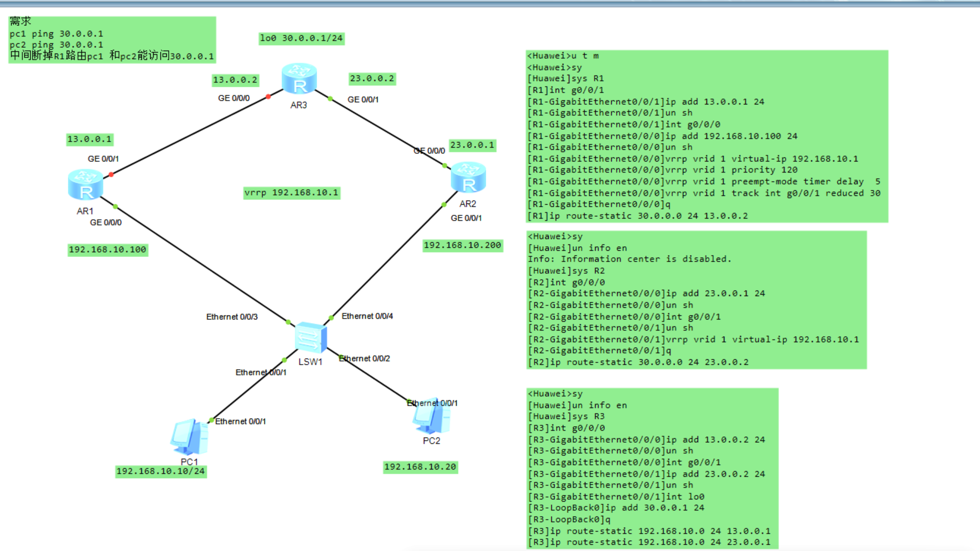980x551 pixels.
Task: Click the 'LSW1' device name label
Action: click(310, 362)
